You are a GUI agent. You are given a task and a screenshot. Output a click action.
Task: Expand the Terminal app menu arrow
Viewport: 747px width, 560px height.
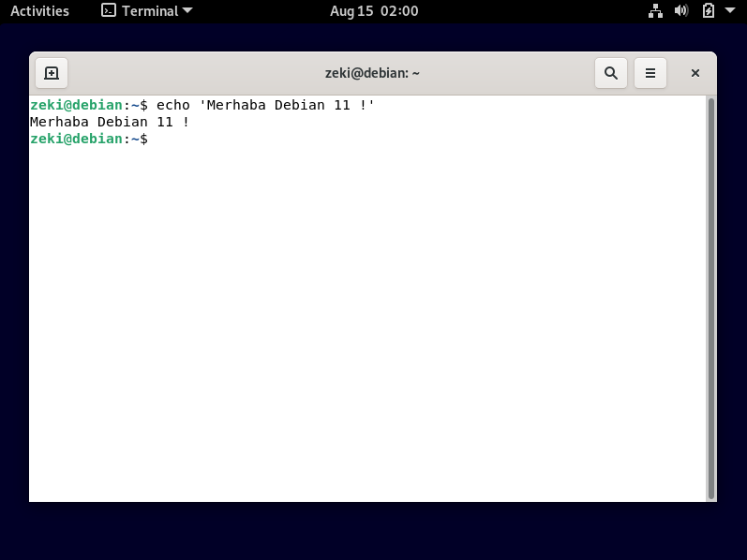point(187,11)
